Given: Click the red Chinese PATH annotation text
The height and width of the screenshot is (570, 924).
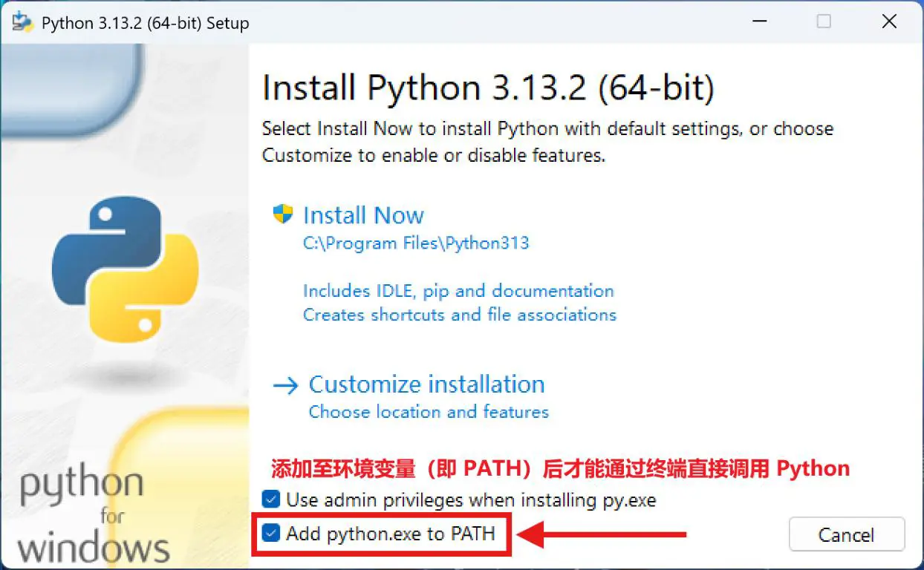Looking at the screenshot, I should click(x=560, y=469).
